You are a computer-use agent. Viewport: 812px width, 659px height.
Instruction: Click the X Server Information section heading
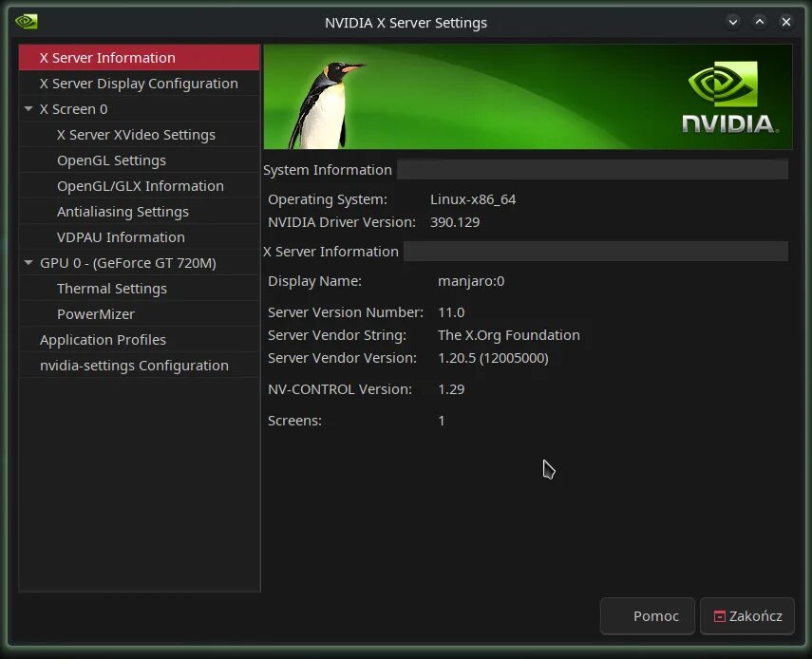pyautogui.click(x=330, y=252)
